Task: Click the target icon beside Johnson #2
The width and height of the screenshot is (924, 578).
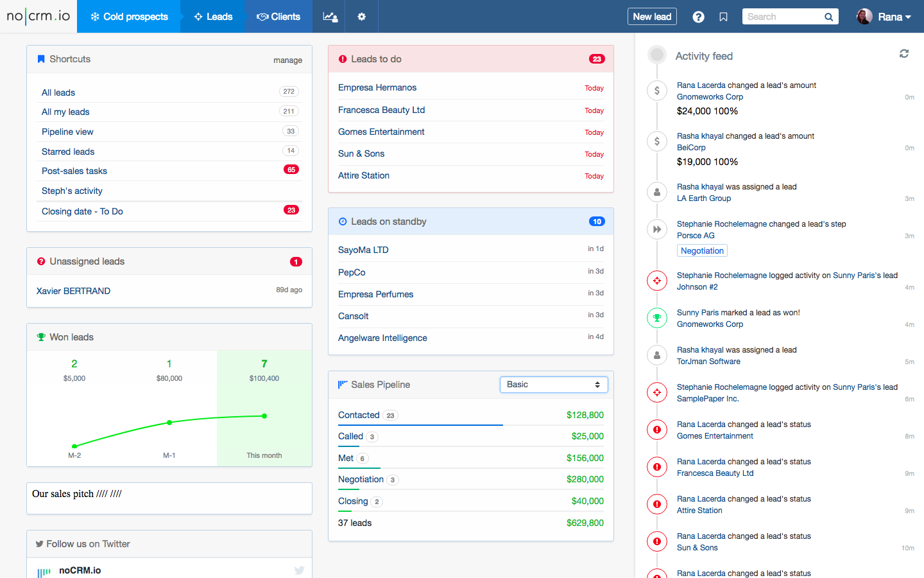Action: [x=657, y=281]
